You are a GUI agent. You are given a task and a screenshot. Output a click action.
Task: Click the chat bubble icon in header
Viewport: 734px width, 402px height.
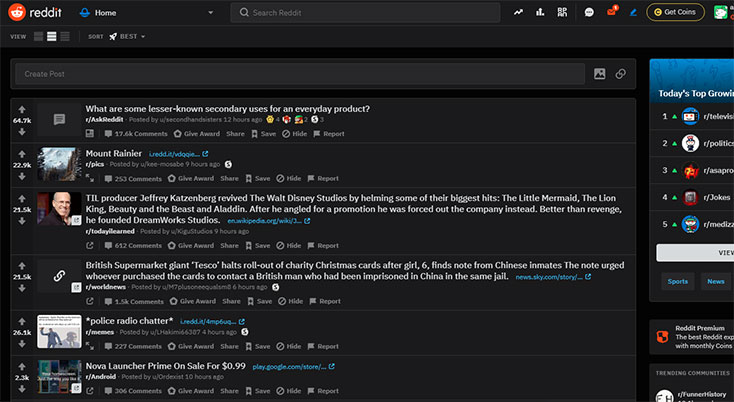589,12
